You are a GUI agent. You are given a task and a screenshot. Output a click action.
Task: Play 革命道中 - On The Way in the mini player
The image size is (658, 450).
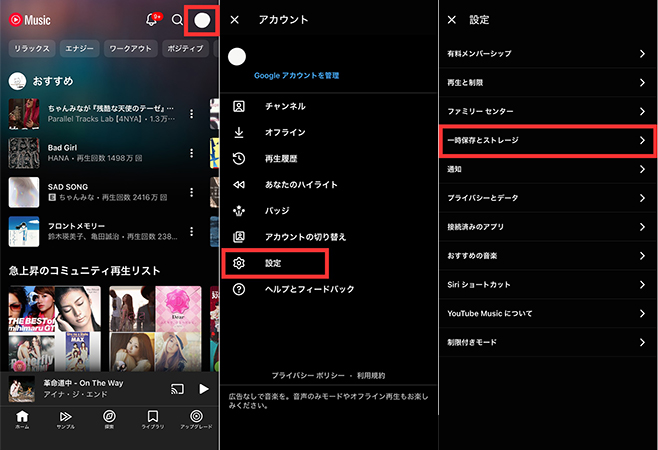pos(204,389)
